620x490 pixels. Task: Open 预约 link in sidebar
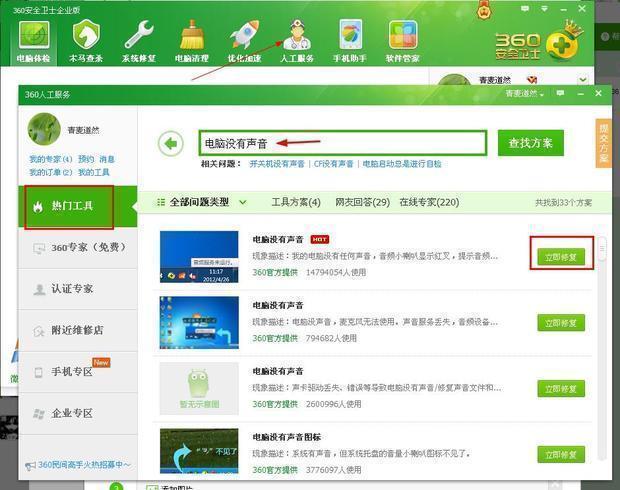click(86, 159)
